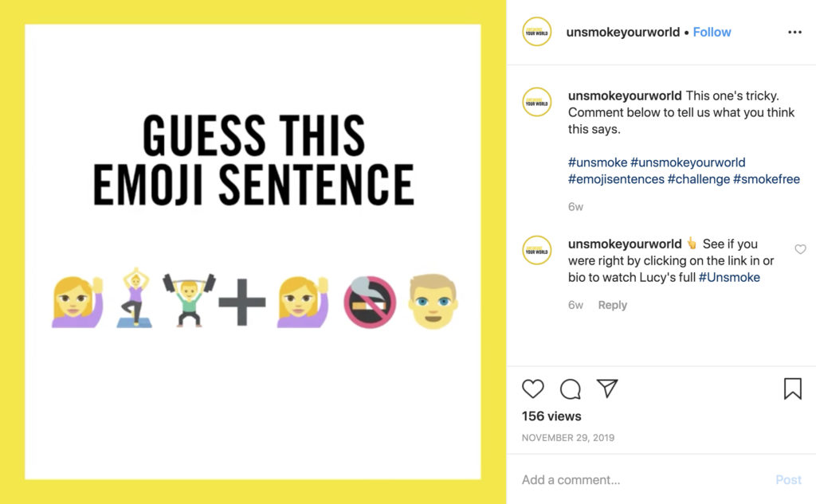This screenshot has width=816, height=504.
Task: Open the #challenge hashtag
Action: click(x=698, y=179)
